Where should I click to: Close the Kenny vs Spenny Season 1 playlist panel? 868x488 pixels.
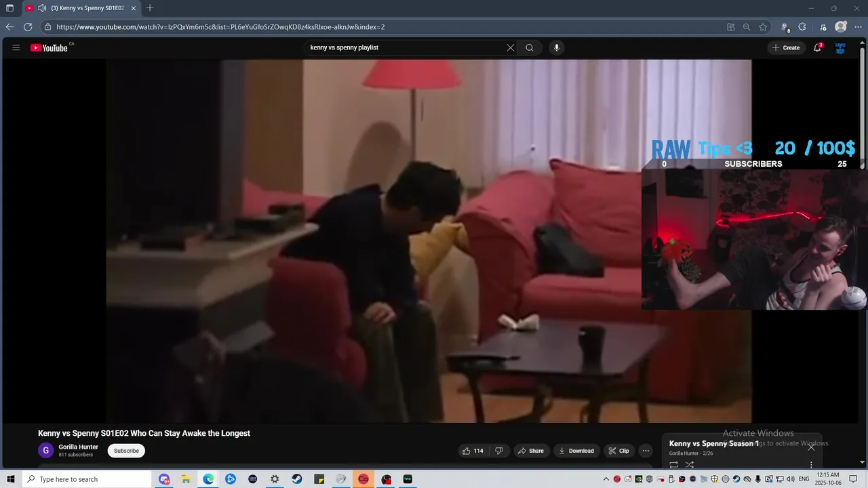(811, 447)
